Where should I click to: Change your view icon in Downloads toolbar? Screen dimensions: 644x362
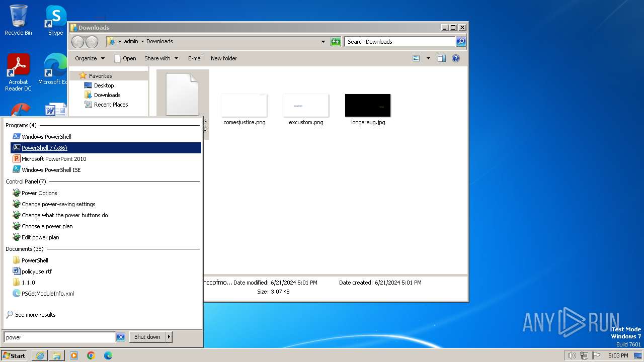point(416,58)
